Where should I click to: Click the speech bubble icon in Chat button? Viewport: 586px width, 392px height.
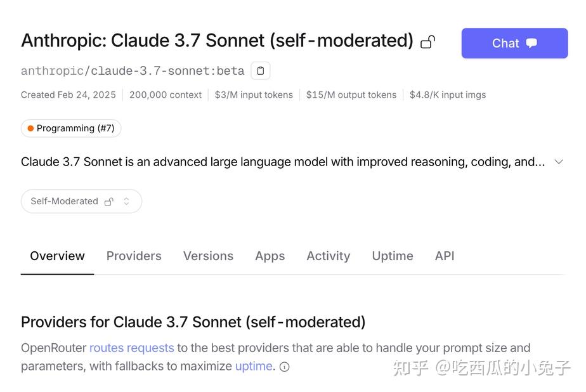(531, 43)
